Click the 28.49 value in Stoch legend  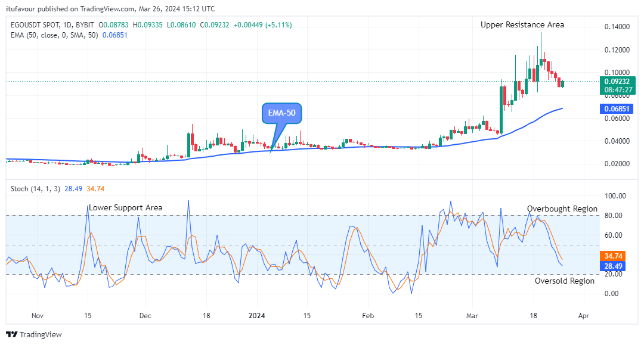pyautogui.click(x=73, y=189)
